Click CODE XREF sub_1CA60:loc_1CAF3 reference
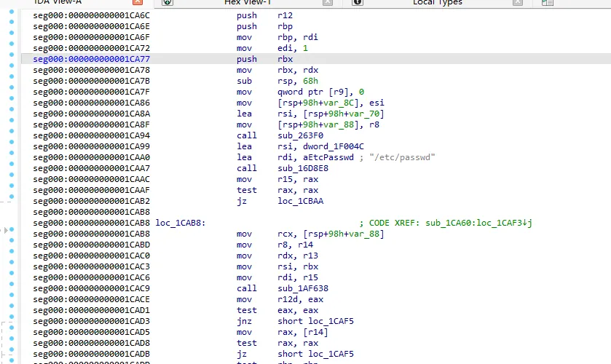This screenshot has height=364, width=611. coord(446,223)
